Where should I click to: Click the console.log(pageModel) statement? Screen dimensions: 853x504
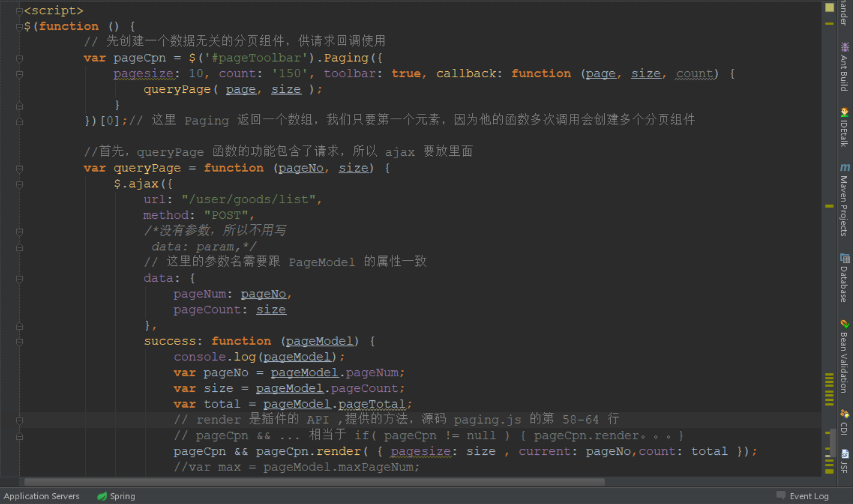259,357
